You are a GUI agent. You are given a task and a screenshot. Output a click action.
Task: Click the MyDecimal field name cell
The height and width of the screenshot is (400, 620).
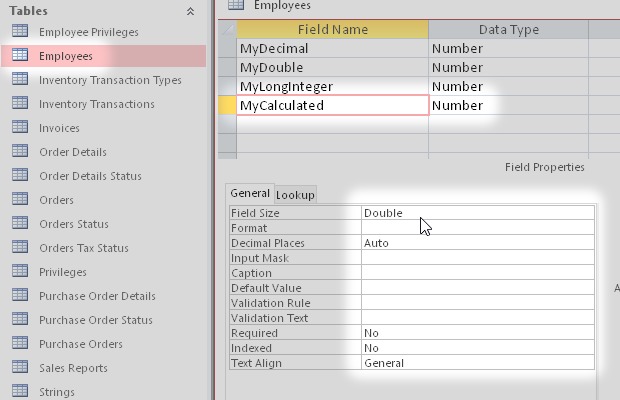pyautogui.click(x=332, y=48)
